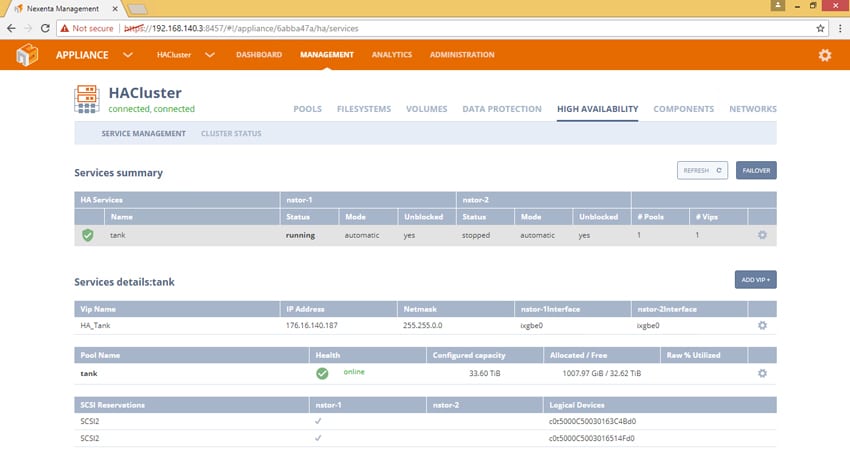The width and height of the screenshot is (850, 451).
Task: Click green online health check icon
Action: [x=322, y=373]
